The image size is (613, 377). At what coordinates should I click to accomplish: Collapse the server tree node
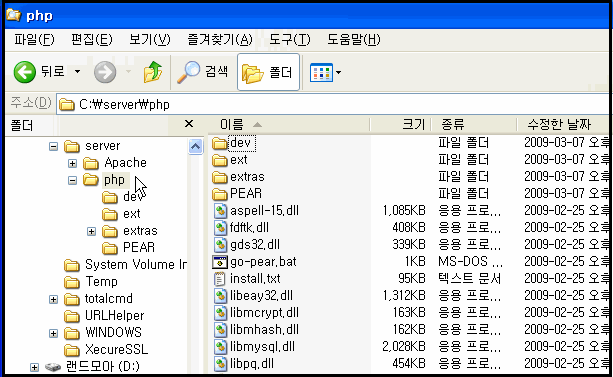point(54,147)
